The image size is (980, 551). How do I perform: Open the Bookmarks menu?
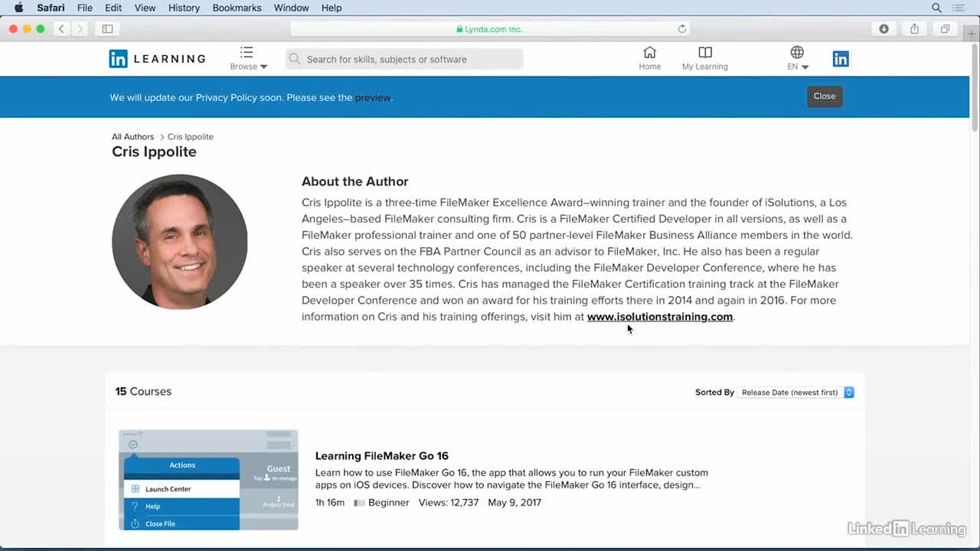tap(237, 8)
